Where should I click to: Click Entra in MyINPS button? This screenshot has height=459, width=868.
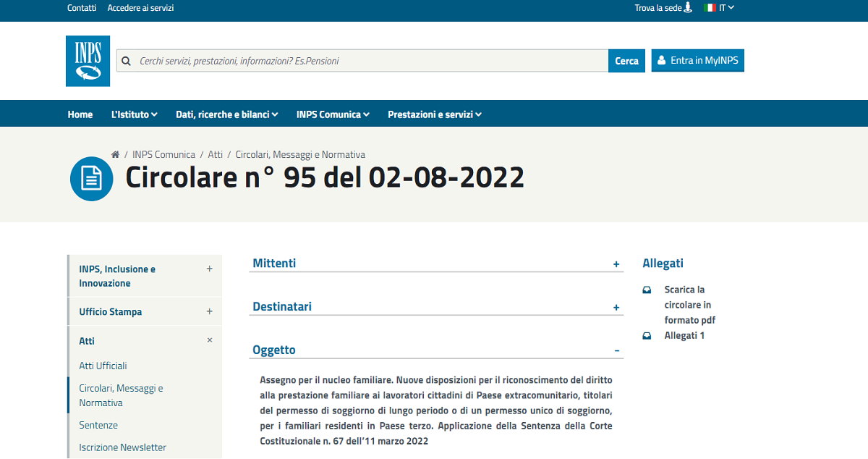tap(697, 61)
